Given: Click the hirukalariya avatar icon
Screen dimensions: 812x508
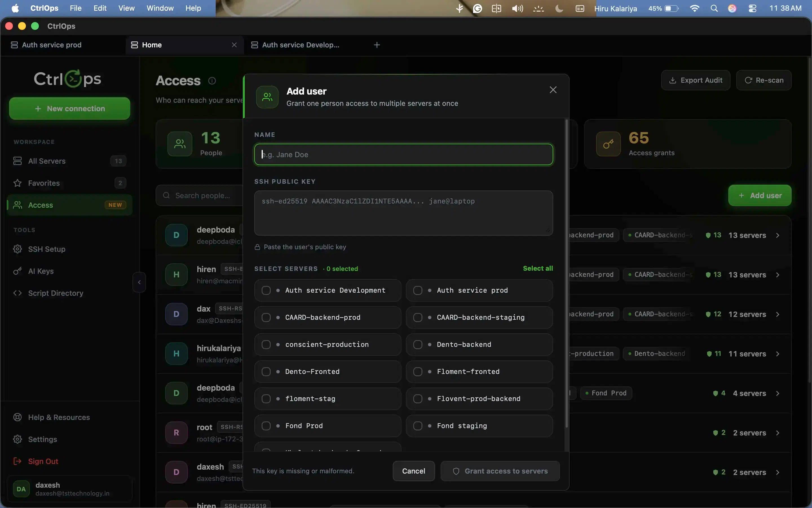Looking at the screenshot, I should [x=176, y=354].
